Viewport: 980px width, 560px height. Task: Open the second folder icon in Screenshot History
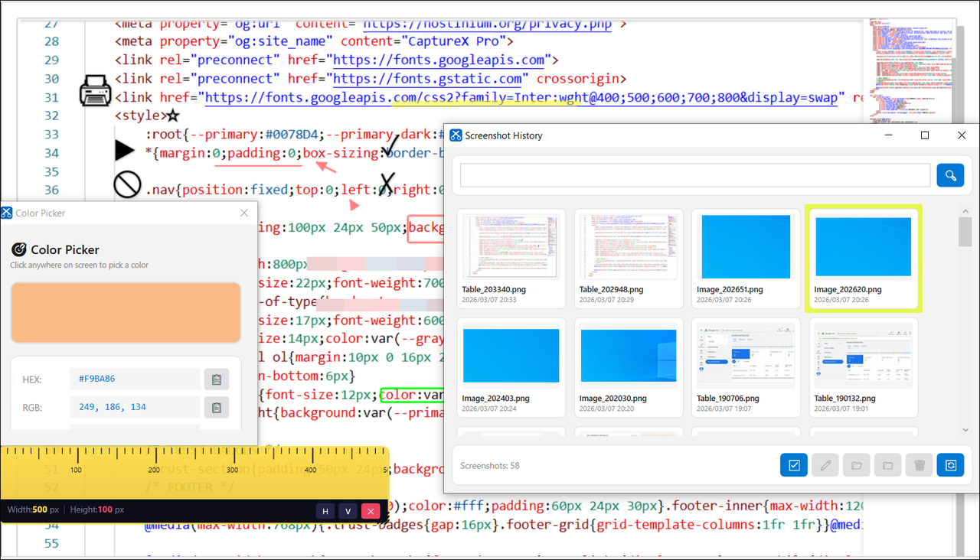point(887,464)
